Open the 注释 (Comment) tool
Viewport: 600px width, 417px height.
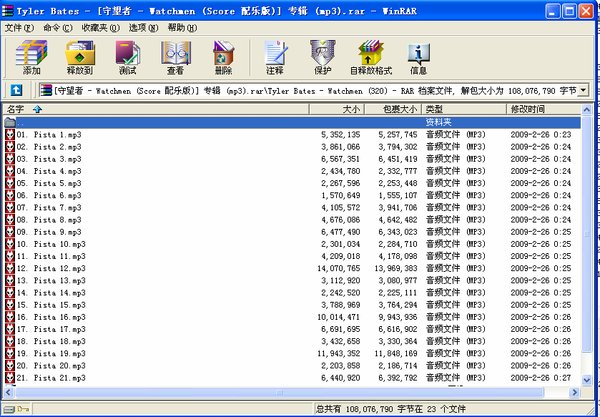[275, 57]
